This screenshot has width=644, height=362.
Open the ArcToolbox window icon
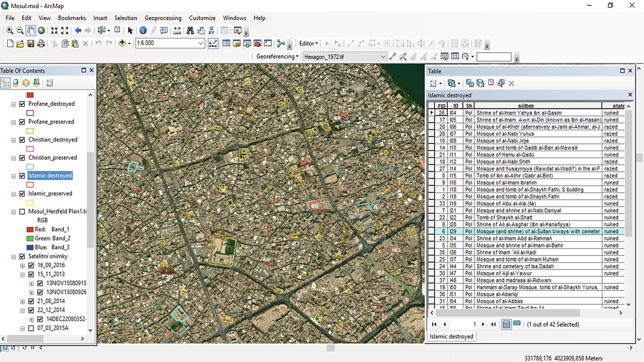click(257, 44)
